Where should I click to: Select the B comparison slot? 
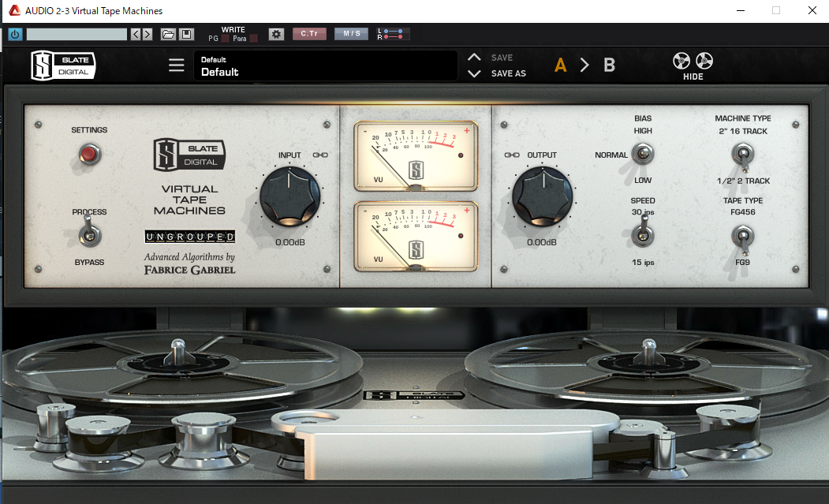[x=609, y=65]
